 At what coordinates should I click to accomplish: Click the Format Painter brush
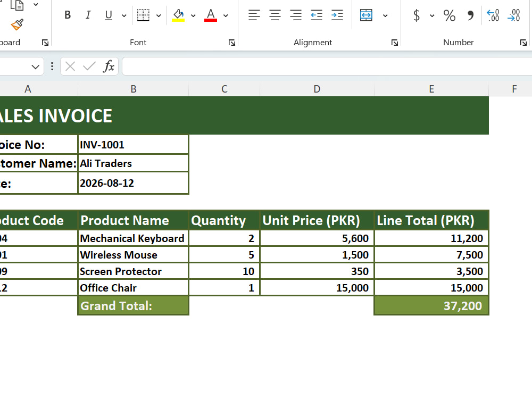click(x=17, y=24)
